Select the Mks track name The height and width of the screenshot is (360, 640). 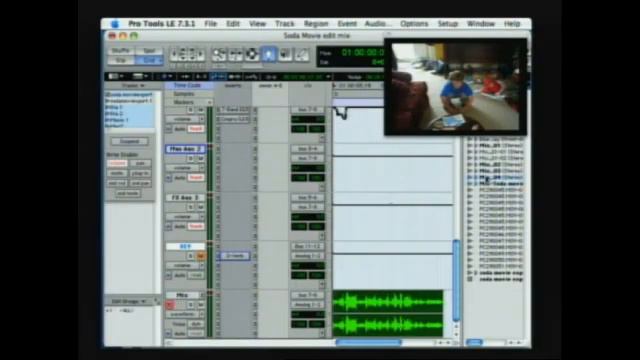coord(182,295)
